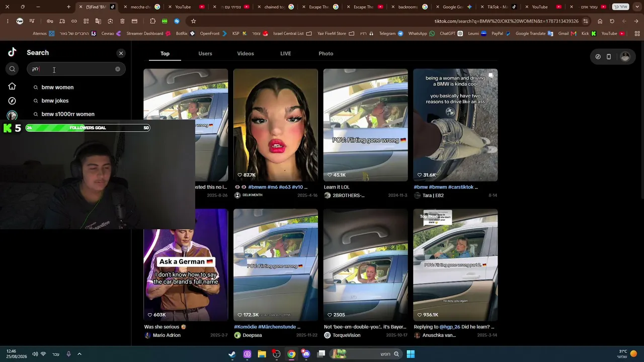Choose the 'bmw s1000rr women' suggestion

(x=68, y=114)
